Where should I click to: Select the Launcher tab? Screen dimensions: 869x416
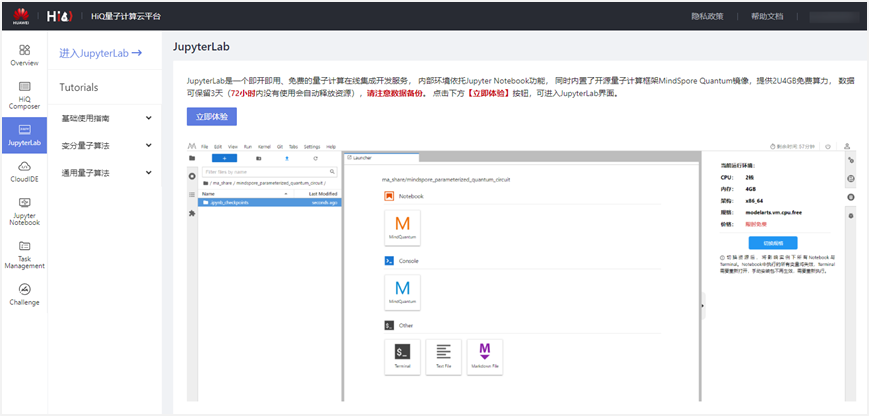coord(381,158)
